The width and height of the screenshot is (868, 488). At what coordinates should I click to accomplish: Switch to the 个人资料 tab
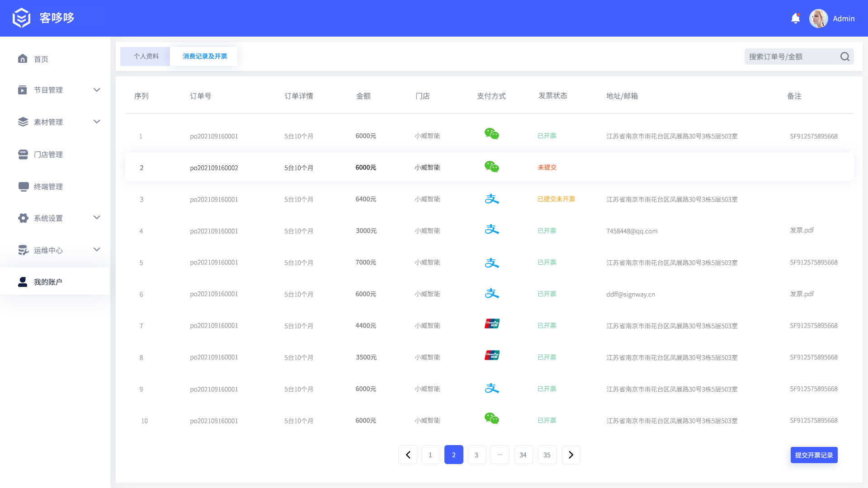click(x=145, y=56)
